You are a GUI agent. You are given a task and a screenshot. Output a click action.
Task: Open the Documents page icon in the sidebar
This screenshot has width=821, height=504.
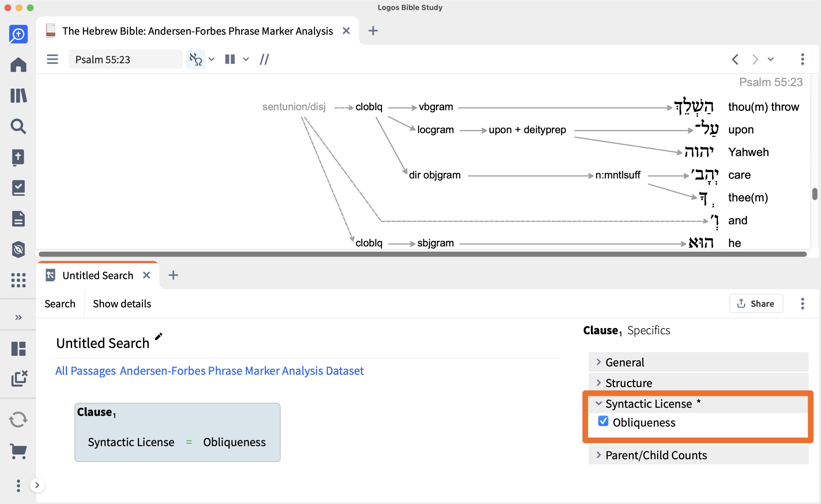[x=18, y=219]
